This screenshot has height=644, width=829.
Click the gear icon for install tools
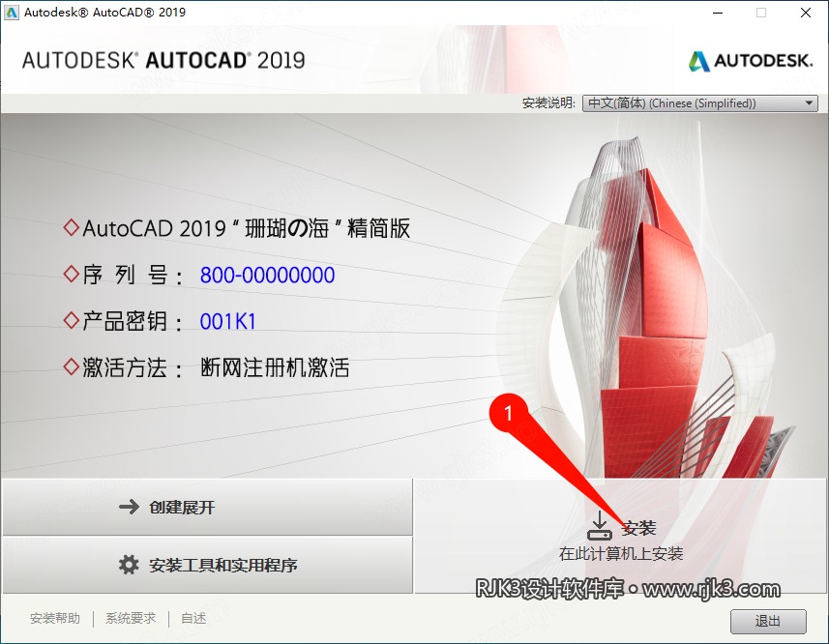129,565
